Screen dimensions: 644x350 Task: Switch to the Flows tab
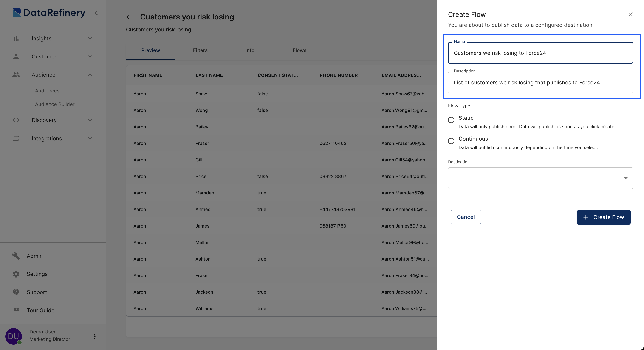(299, 50)
